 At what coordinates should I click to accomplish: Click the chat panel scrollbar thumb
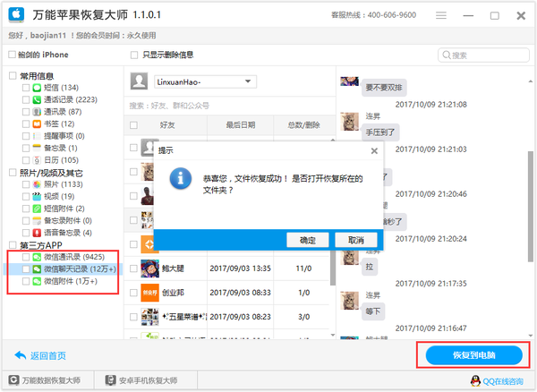pos(531,207)
